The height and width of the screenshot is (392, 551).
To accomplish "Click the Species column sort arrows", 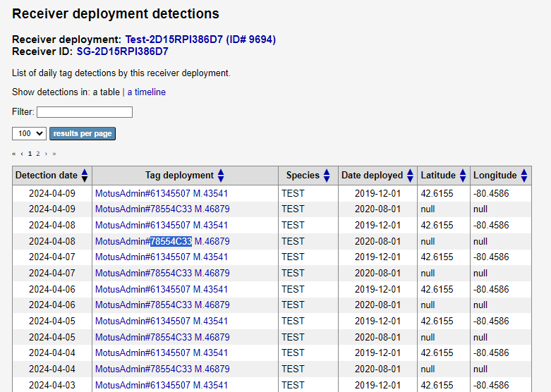I will pos(327,176).
